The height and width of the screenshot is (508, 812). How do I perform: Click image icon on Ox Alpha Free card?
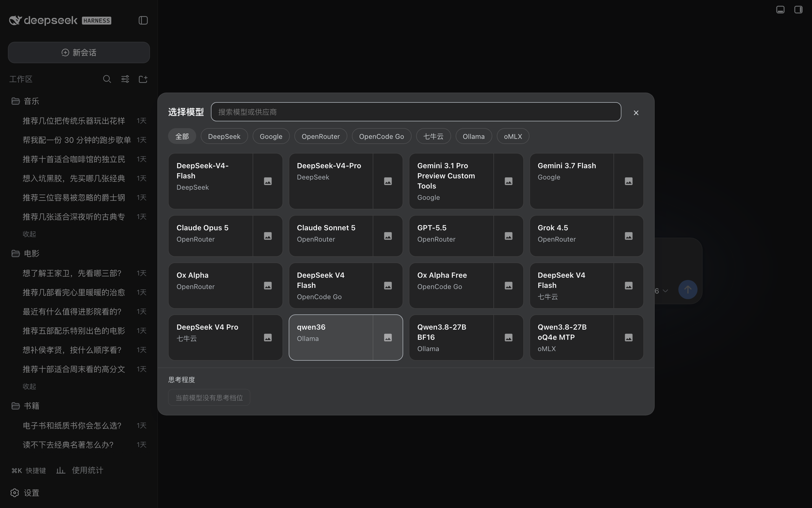(x=509, y=286)
